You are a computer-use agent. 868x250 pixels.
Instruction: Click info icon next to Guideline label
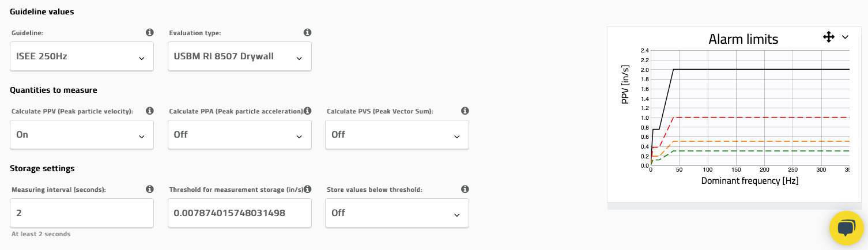(150, 33)
